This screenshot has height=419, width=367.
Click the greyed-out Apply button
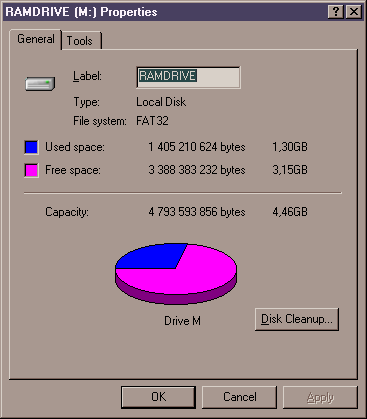point(320,397)
